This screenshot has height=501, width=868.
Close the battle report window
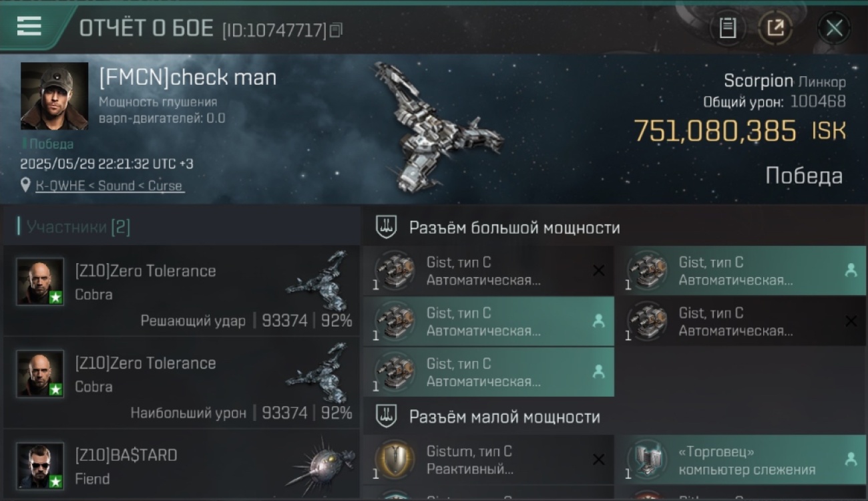pyautogui.click(x=834, y=28)
